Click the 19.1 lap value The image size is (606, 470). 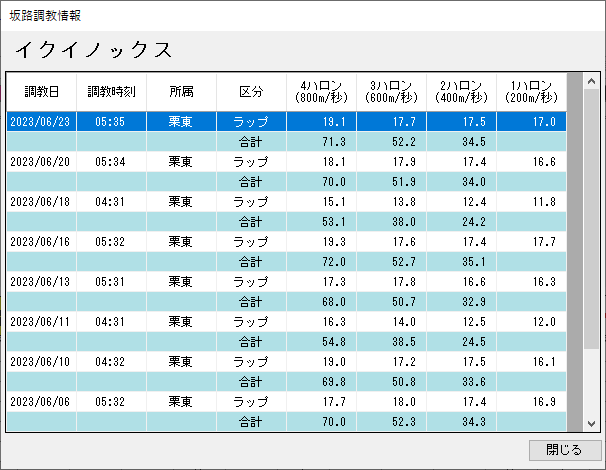(x=321, y=122)
